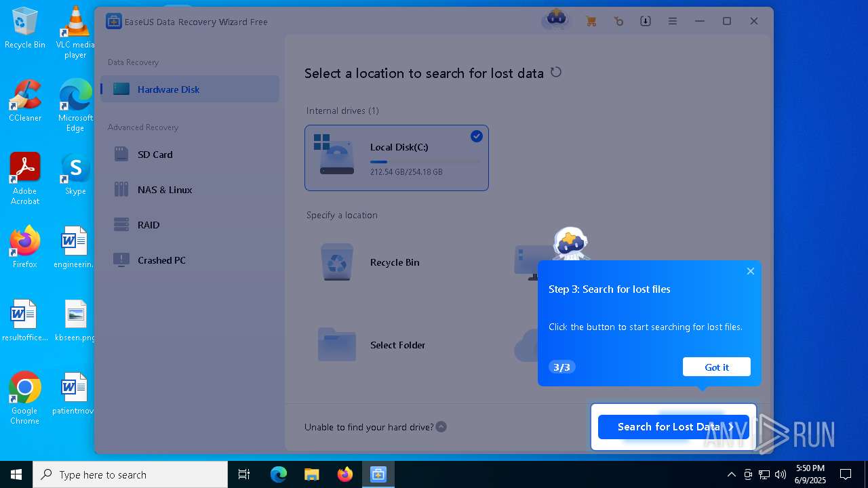Click the taskbar search box
Screen dimensions: 868x488
point(130,474)
